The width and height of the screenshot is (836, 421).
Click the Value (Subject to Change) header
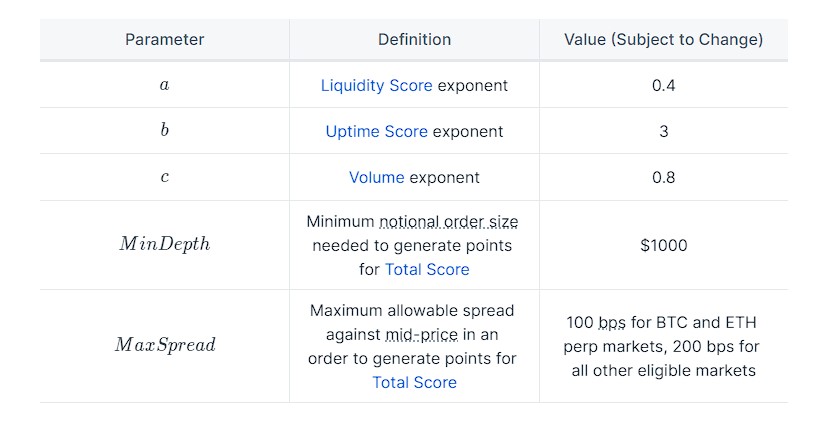(x=663, y=40)
